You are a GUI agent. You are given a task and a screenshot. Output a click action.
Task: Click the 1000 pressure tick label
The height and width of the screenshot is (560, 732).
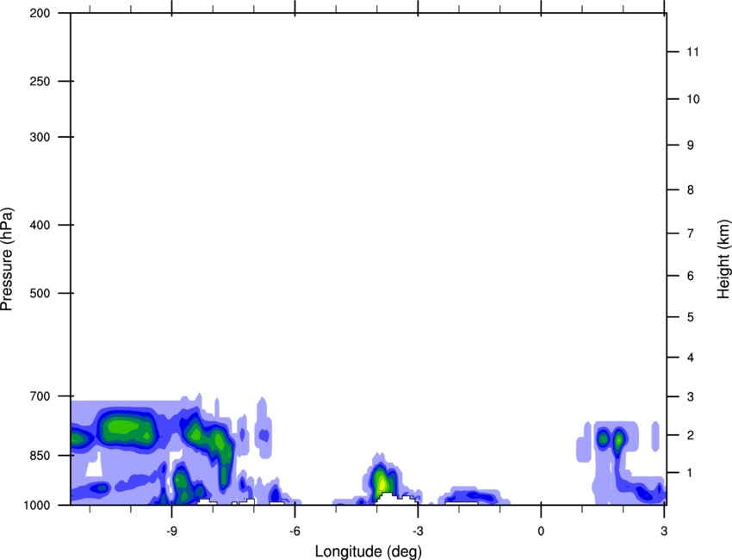36,505
